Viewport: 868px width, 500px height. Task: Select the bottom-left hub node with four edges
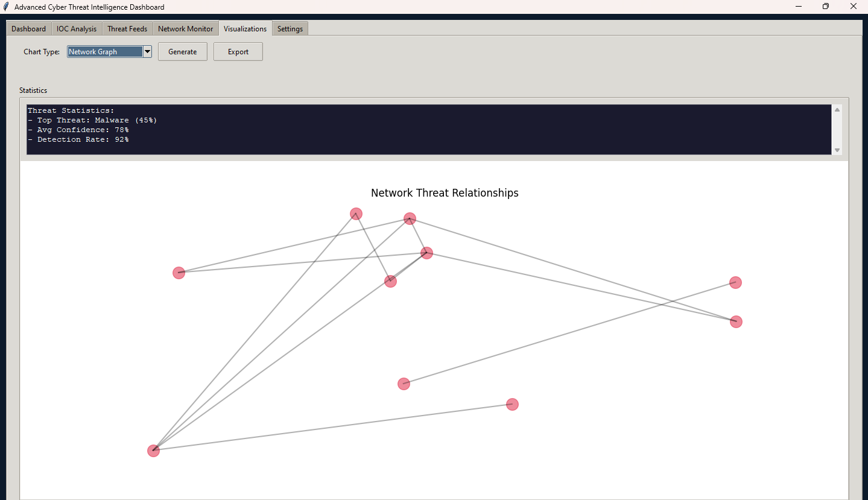(154, 451)
